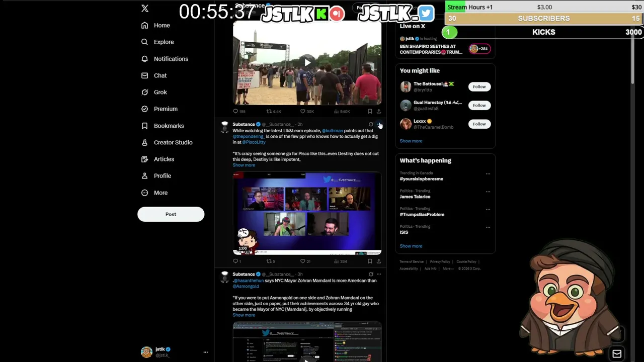Open trending topic James Talarico

415,197
